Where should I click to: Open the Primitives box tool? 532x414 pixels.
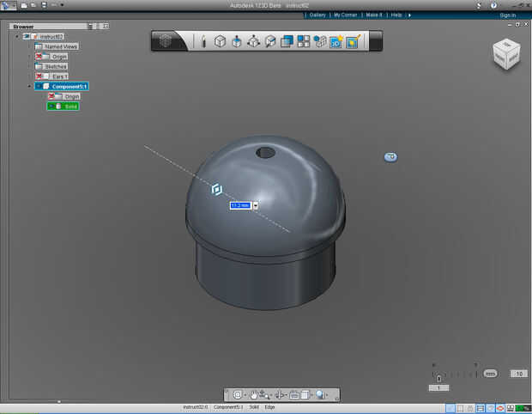click(x=220, y=40)
